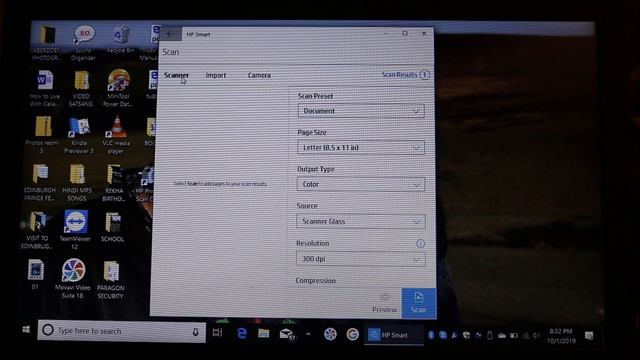This screenshot has width=640, height=360.
Task: Select the PARAGON SECURITY folder
Action: point(111,280)
